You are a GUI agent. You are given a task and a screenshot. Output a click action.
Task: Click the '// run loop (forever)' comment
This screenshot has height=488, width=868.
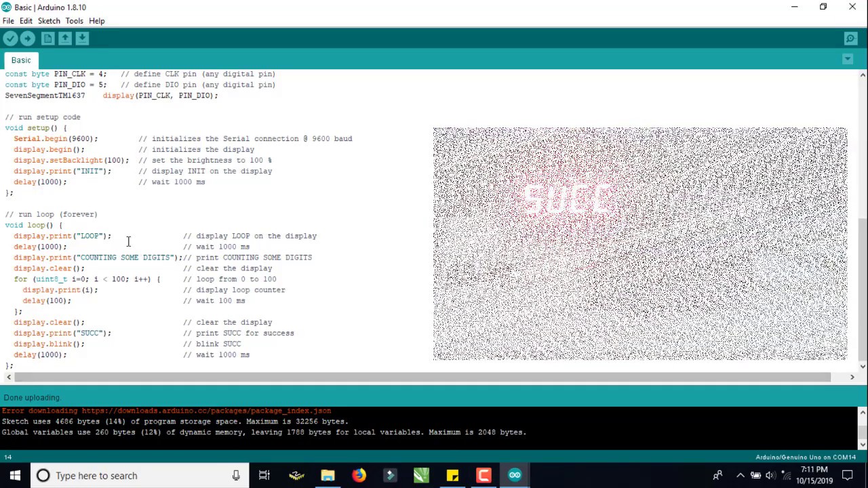(x=51, y=214)
